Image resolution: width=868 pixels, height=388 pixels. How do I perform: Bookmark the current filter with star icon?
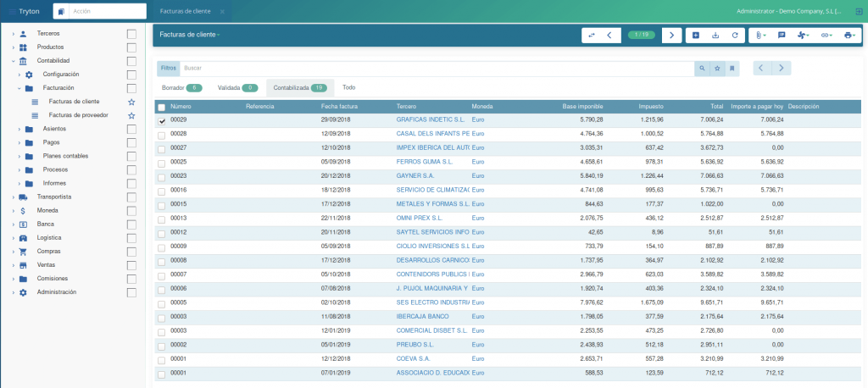click(717, 67)
